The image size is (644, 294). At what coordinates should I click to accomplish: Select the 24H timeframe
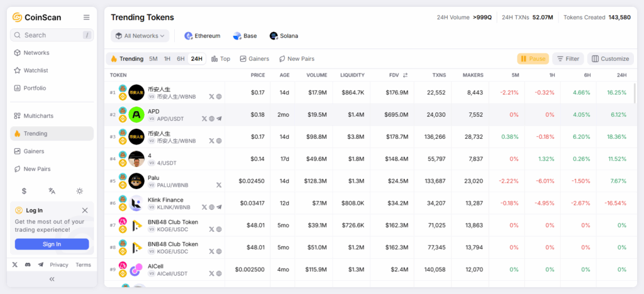pyautogui.click(x=197, y=58)
